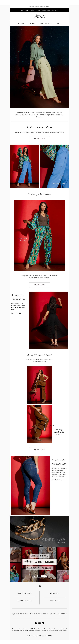Click the Motto logo in the header
79x644 pixels.
[x=39, y=17]
